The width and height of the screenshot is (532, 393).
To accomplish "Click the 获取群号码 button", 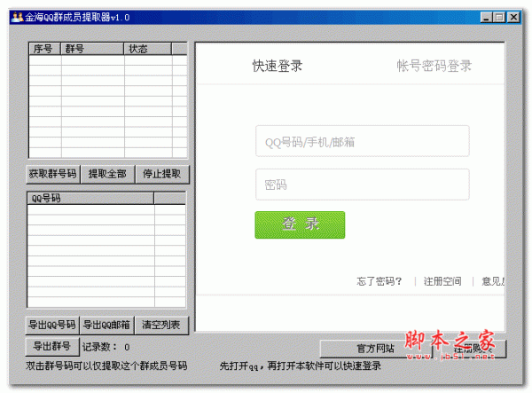I will pos(53,174).
